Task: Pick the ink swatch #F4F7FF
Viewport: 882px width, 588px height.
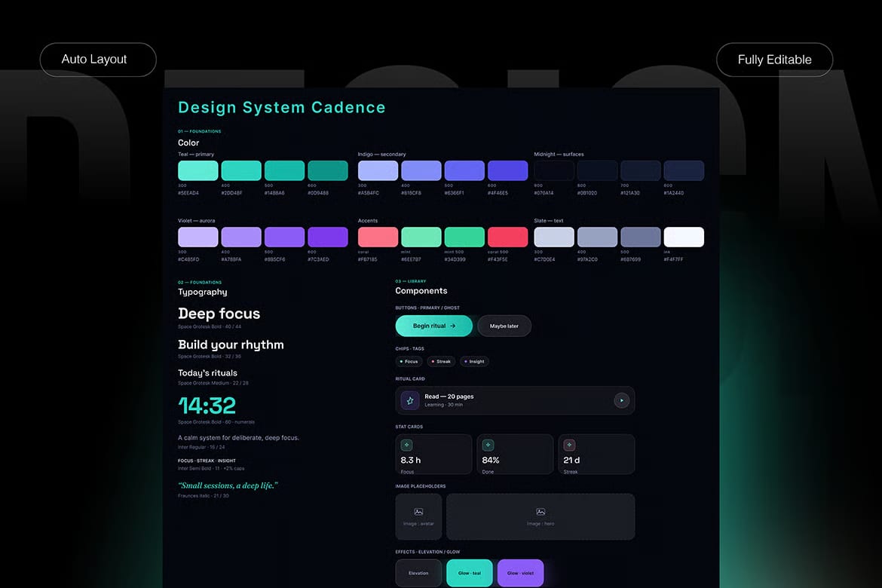Action: click(684, 237)
